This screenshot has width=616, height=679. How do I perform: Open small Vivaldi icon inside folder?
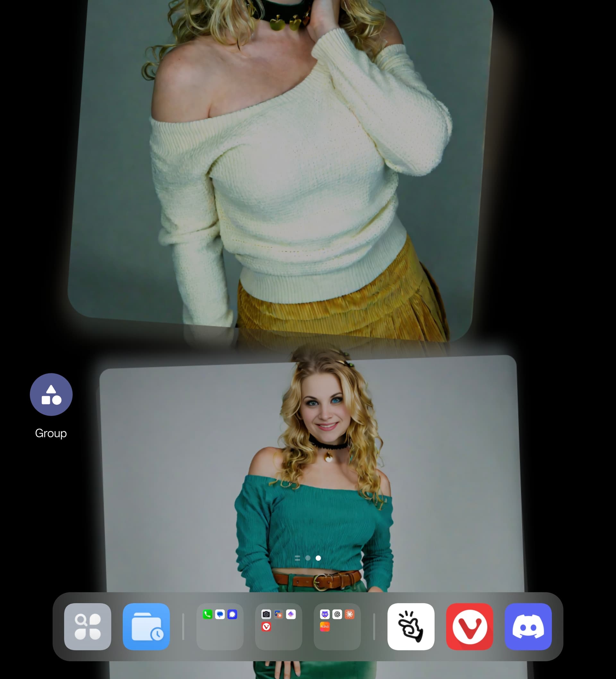click(266, 626)
